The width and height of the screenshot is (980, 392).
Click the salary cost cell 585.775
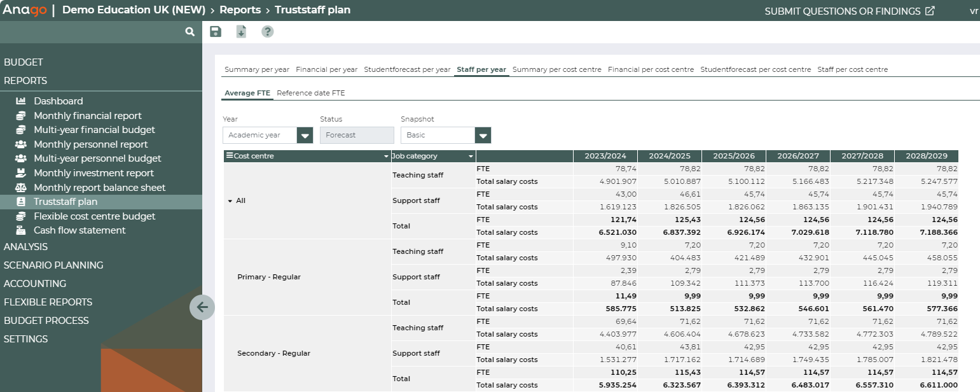point(605,309)
